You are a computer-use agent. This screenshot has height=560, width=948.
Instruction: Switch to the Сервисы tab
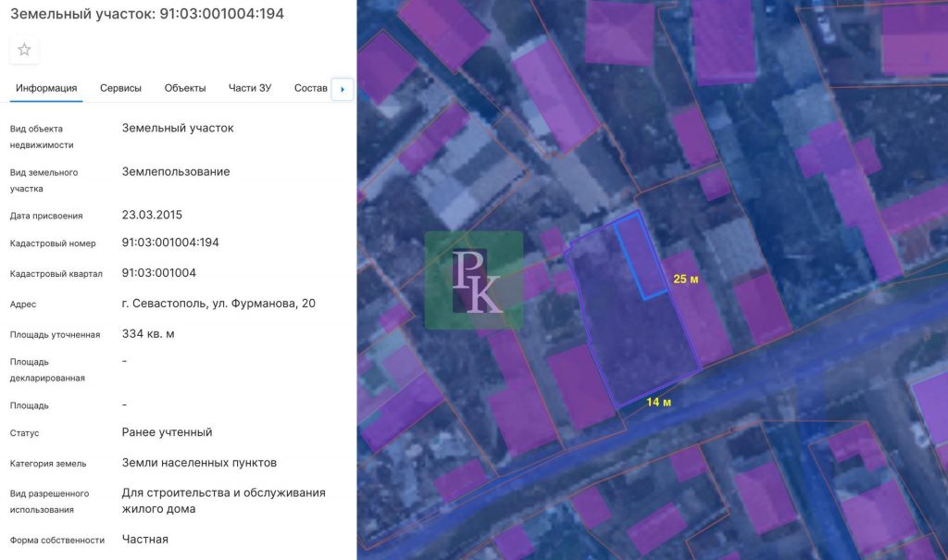click(x=120, y=89)
